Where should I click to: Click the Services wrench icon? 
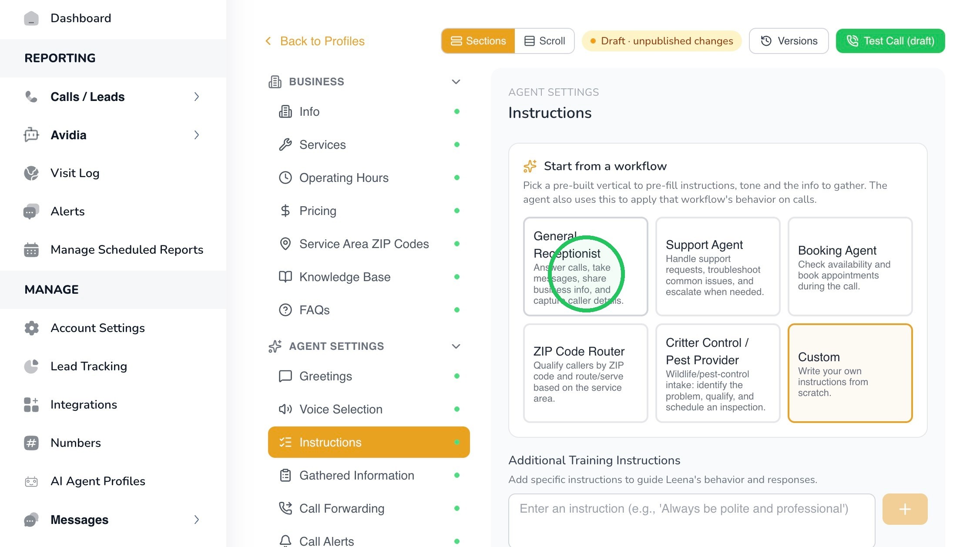point(285,145)
